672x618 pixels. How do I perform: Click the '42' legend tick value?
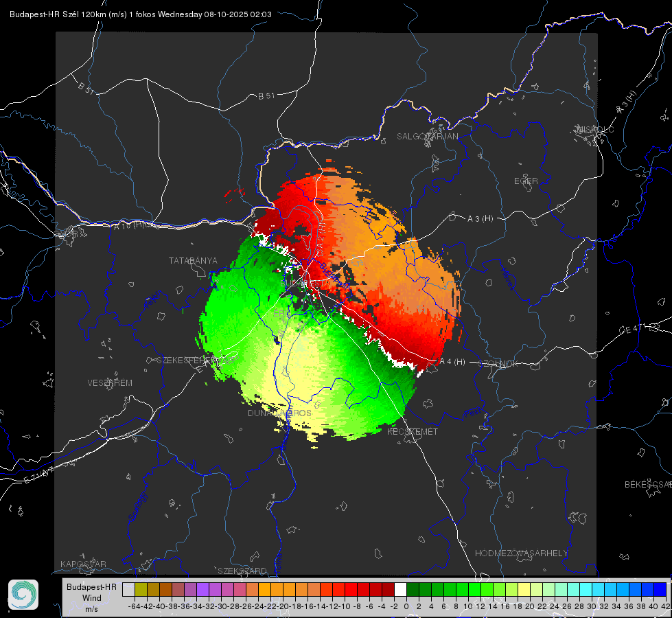pos(665,606)
